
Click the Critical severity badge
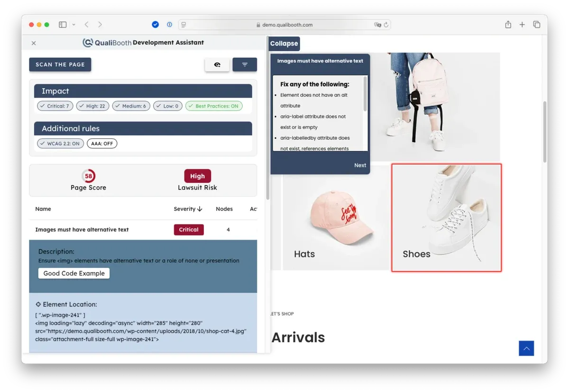[x=189, y=230]
